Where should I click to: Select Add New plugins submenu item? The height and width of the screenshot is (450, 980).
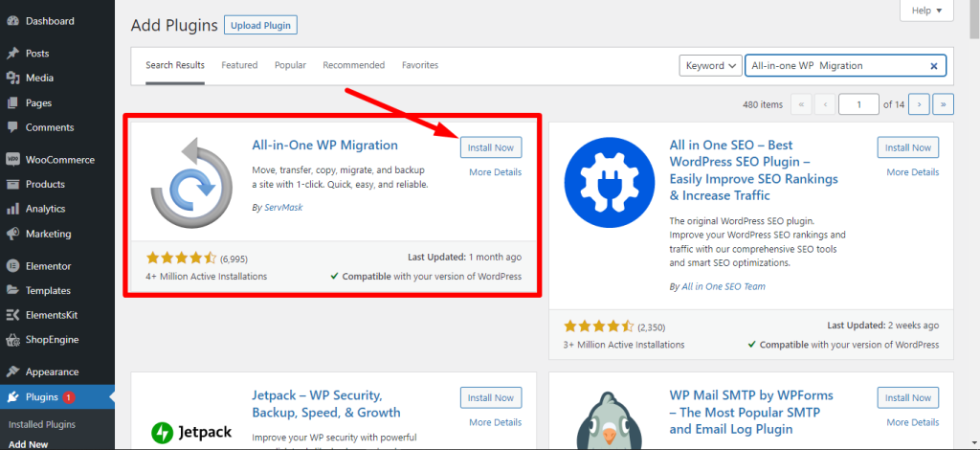(29, 445)
